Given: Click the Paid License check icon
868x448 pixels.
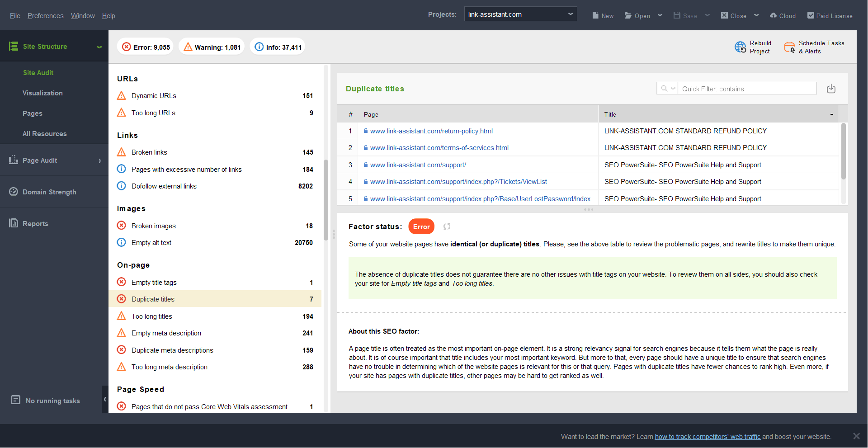Looking at the screenshot, I should click(811, 15).
